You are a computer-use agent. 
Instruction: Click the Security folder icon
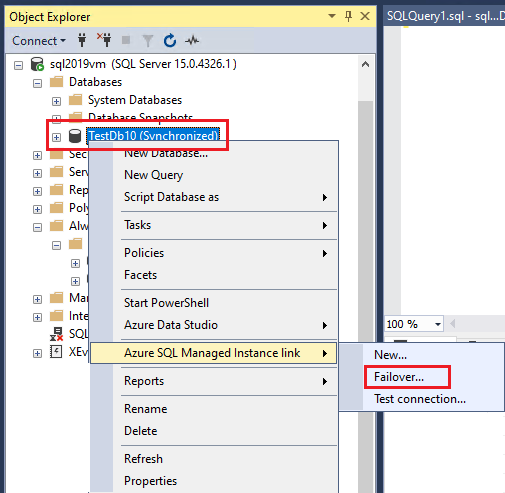[56, 154]
